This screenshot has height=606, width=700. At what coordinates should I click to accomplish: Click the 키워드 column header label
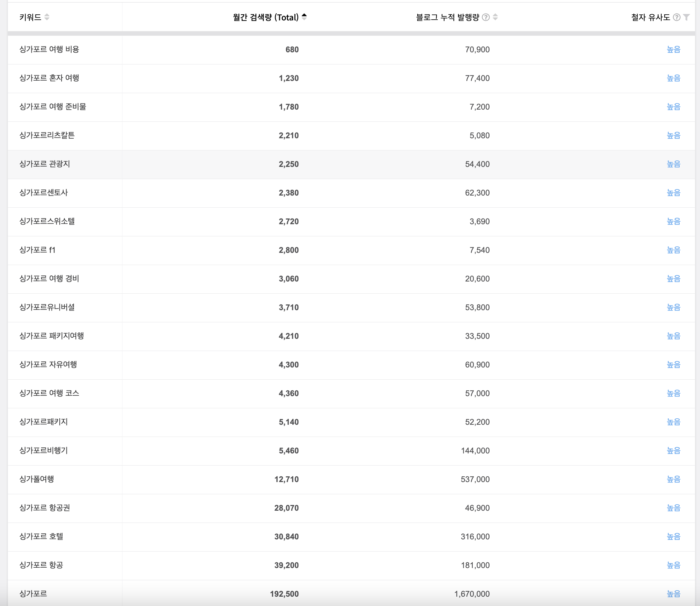tap(30, 17)
